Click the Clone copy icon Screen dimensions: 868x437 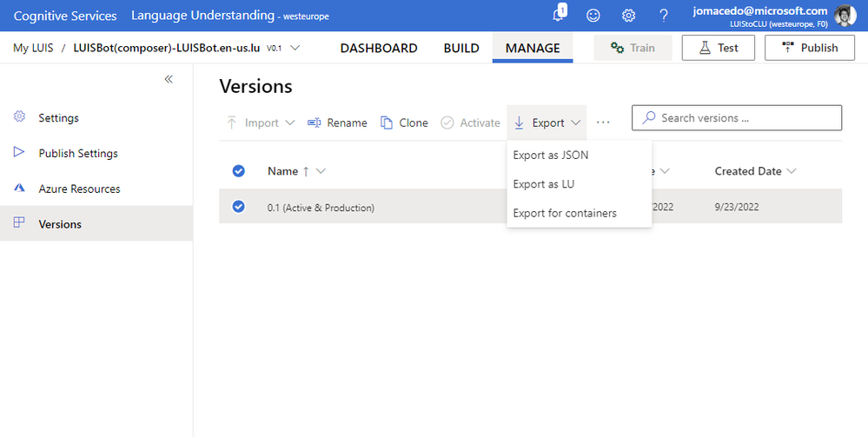click(x=387, y=123)
